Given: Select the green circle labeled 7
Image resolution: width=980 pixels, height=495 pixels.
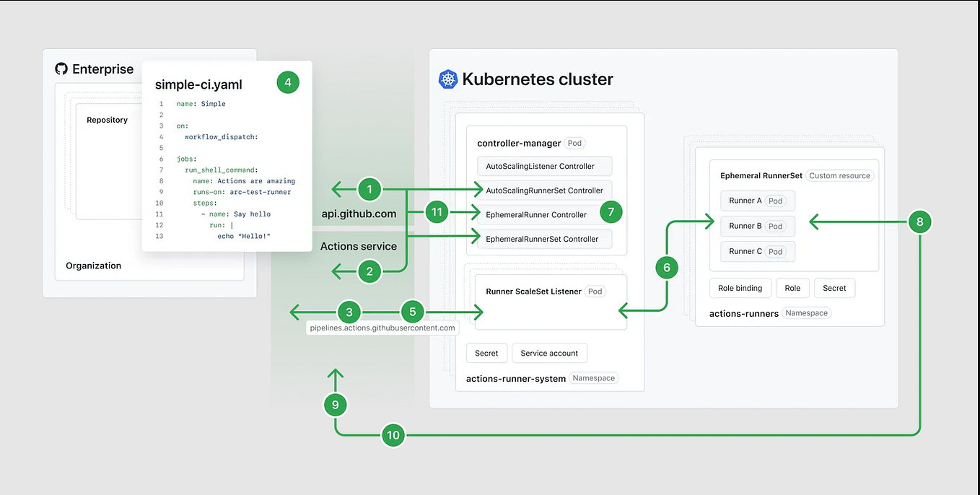Looking at the screenshot, I should (611, 212).
